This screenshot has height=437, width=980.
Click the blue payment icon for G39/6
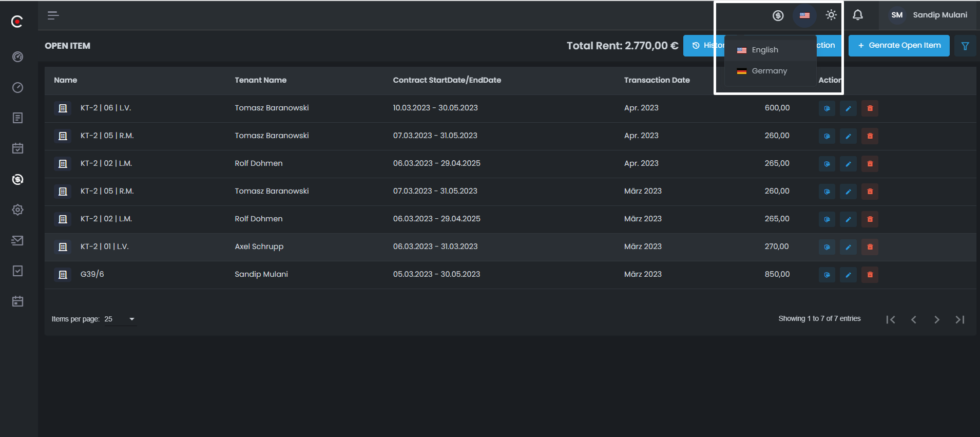[x=827, y=275]
